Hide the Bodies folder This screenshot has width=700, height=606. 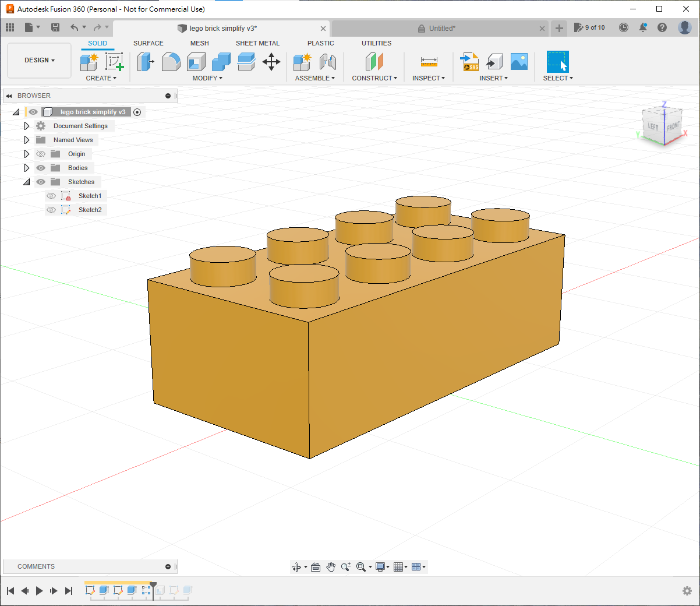[41, 168]
